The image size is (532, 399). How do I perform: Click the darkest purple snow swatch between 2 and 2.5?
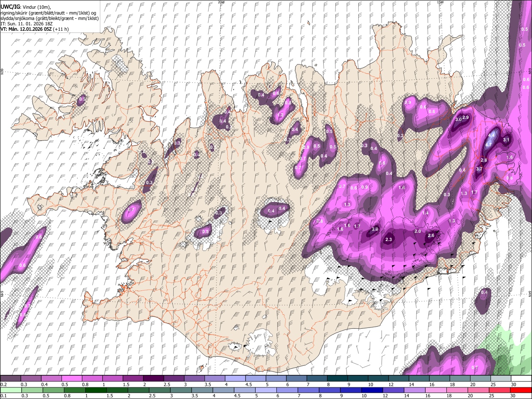click(x=153, y=378)
